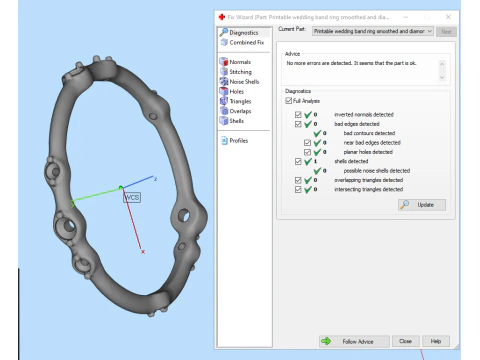Select the Diagnostics label in the sidebar
480x360 pixels.
click(x=244, y=33)
